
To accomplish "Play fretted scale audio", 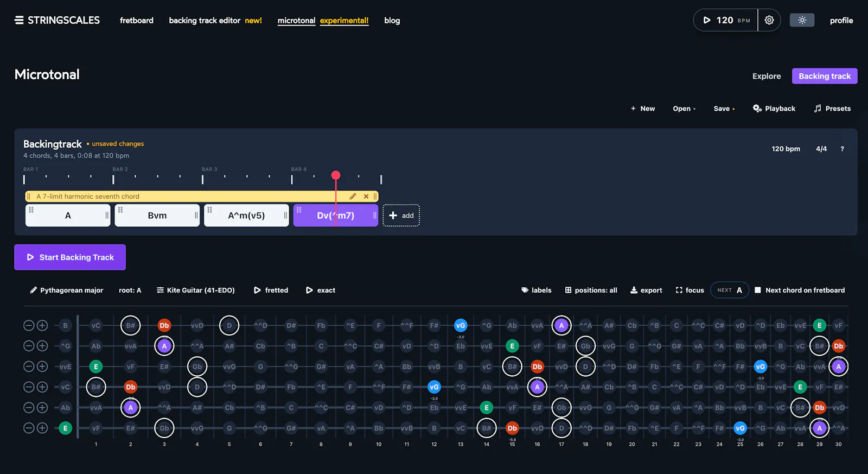I will click(x=271, y=290).
